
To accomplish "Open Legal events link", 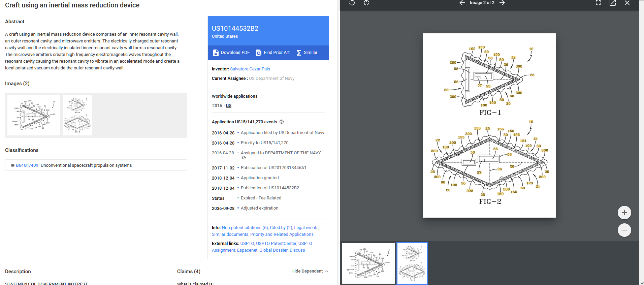I will 307,228.
